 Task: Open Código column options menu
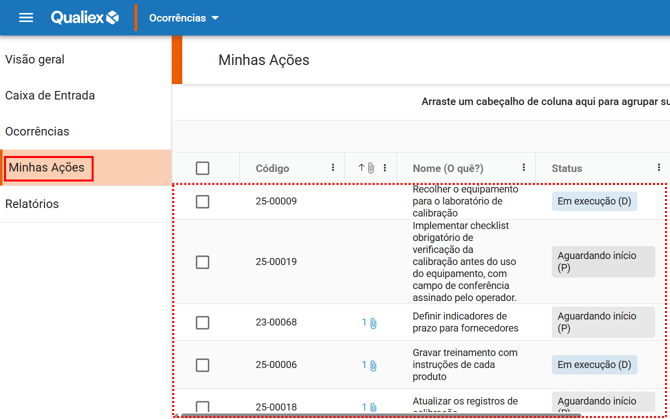(333, 168)
